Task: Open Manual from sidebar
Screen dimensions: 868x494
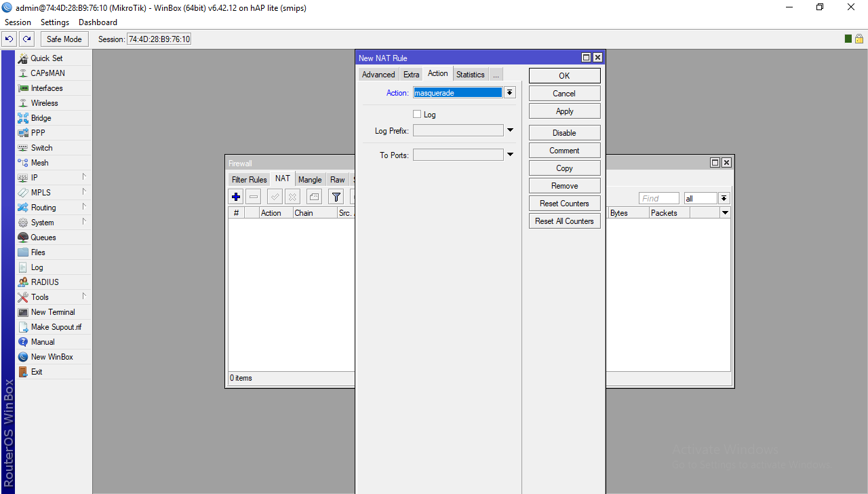Action: [54, 342]
